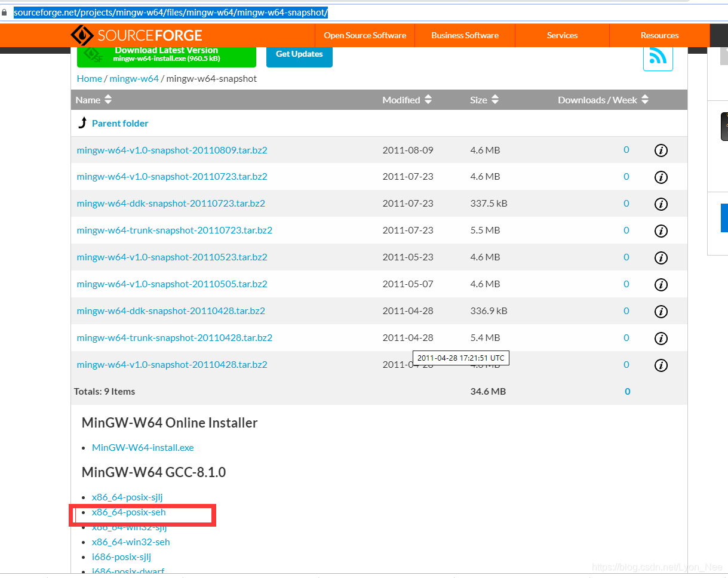View info for mingw-w64-v1.0-snapshot-20110428.tar.bz2
The width and height of the screenshot is (728, 578).
(x=661, y=365)
